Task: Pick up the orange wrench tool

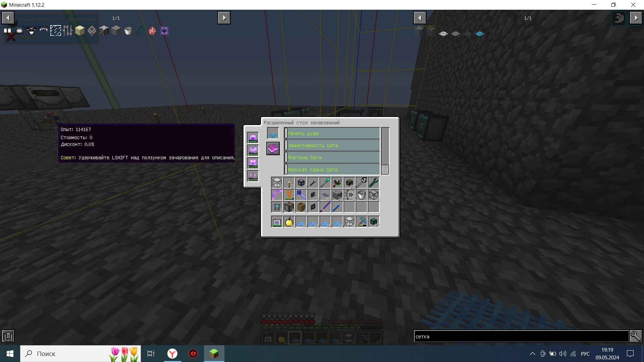Action: (289, 195)
